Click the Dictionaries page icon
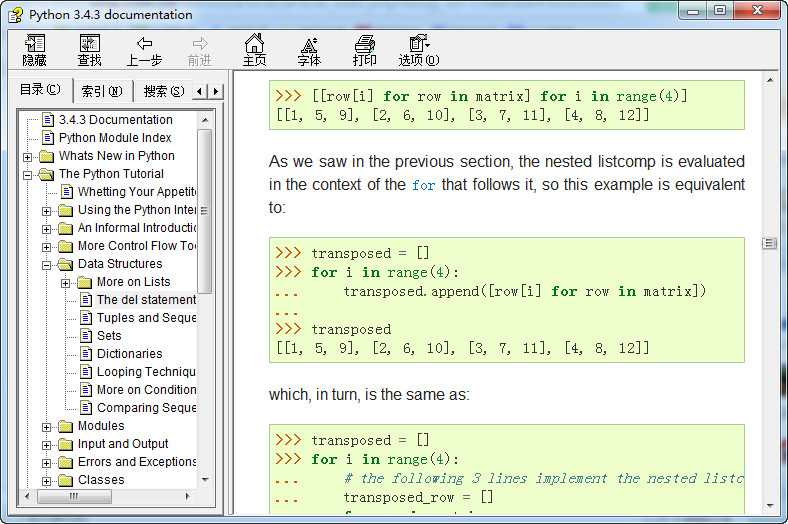 86,354
